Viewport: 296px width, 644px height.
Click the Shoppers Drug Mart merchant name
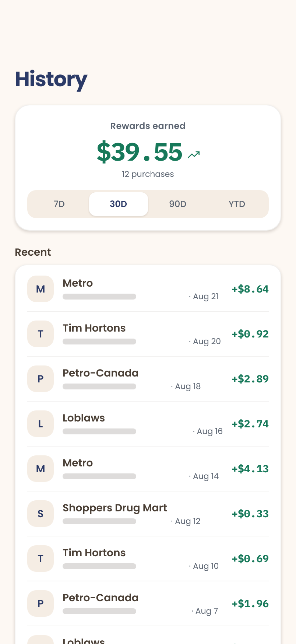[114, 508]
